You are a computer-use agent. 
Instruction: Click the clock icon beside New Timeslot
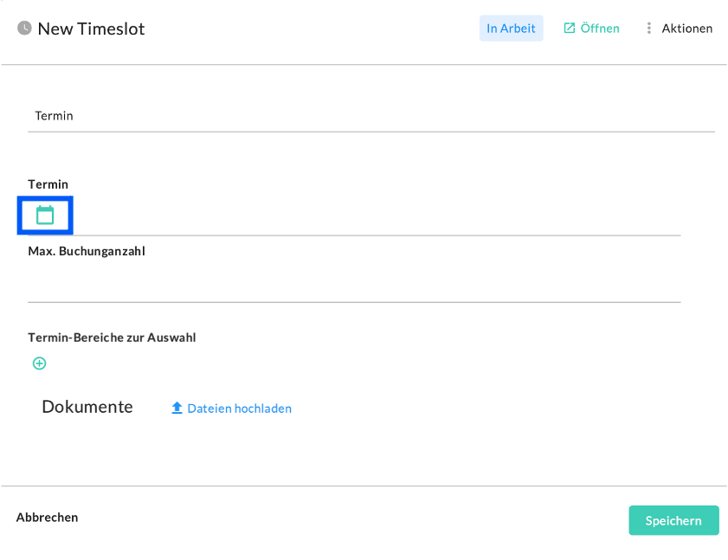click(24, 29)
